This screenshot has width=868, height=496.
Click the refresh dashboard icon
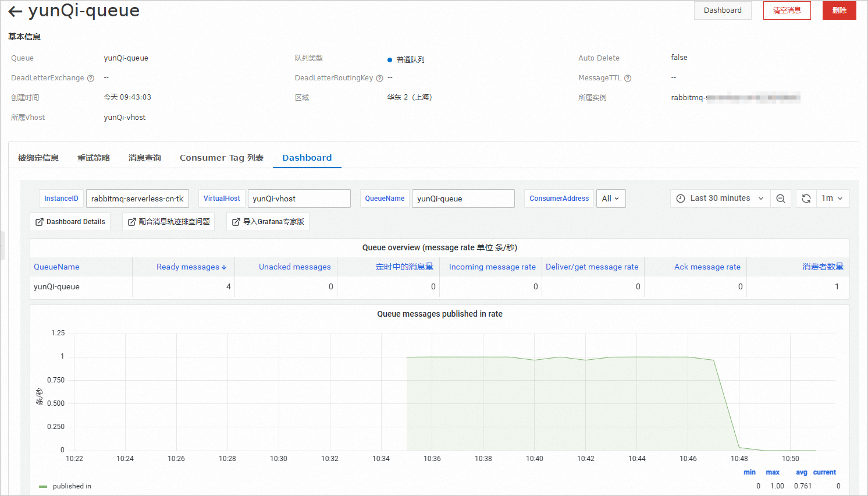pyautogui.click(x=806, y=199)
